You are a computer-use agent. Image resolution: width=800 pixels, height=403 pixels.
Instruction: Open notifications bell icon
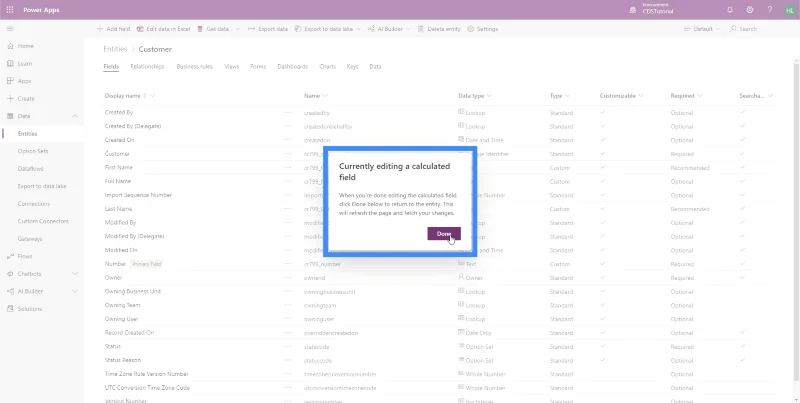[730, 10]
